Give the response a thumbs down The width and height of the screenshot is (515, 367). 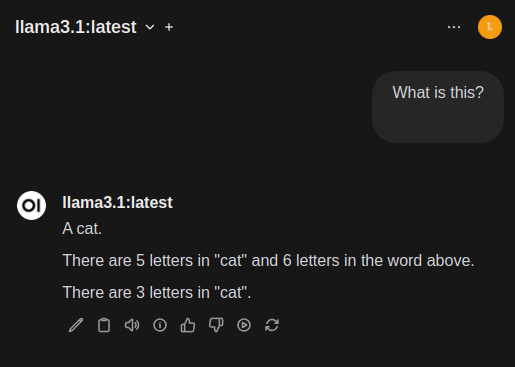point(216,325)
